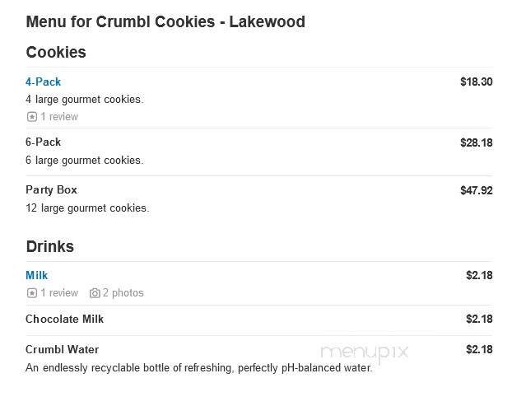Click the $18.30 price for 4-Pack
The height and width of the screenshot is (420, 512).
tap(476, 82)
